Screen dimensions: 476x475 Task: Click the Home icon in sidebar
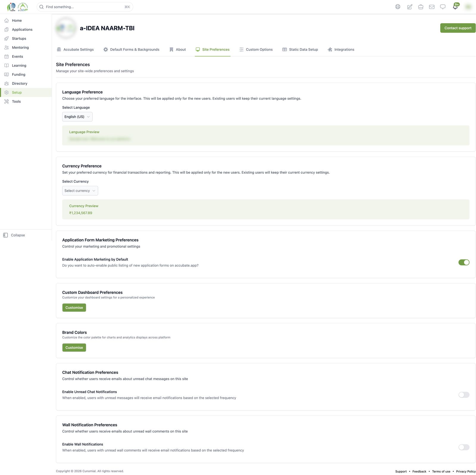click(7, 21)
